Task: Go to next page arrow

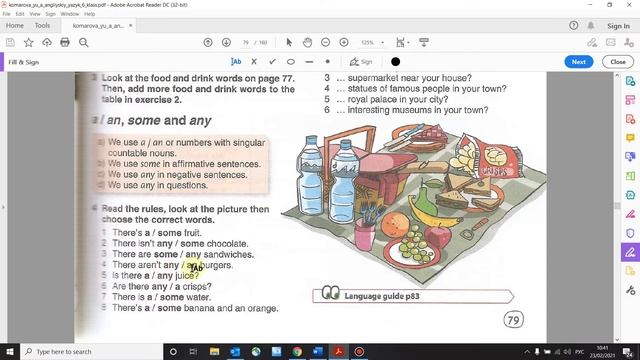Action: [226, 42]
